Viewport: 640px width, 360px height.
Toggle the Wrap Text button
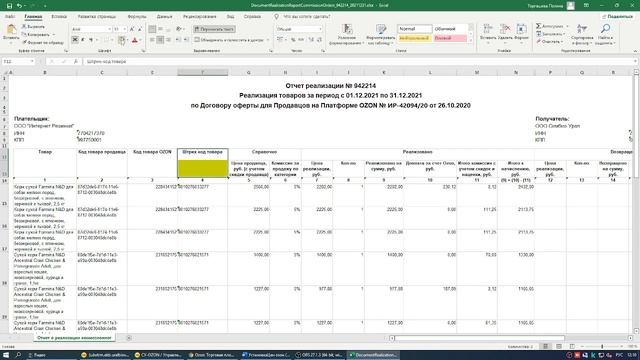[x=214, y=29]
